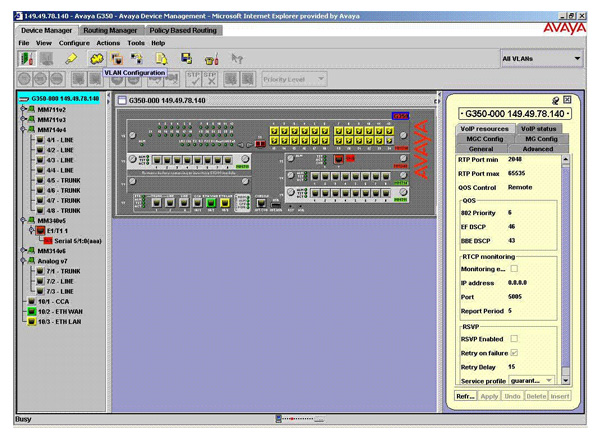Screen dimensions: 600x440
Task: Collapse the E1/T1 1 tree node
Action: (x=32, y=230)
